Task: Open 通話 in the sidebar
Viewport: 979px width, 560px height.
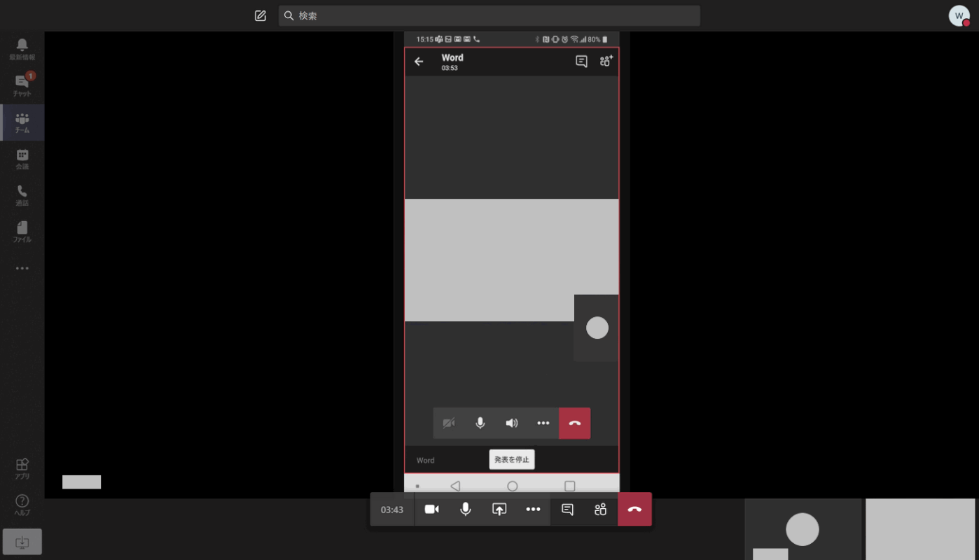Action: pyautogui.click(x=22, y=194)
